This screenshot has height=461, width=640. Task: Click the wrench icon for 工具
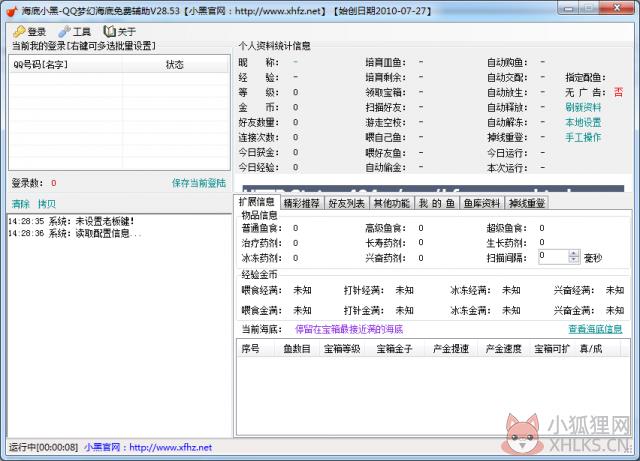pyautogui.click(x=64, y=31)
